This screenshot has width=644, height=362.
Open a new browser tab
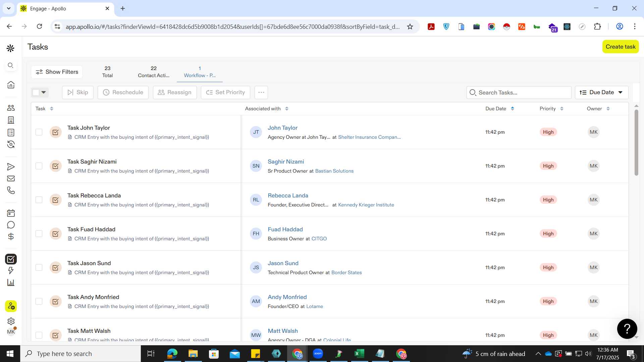123,8
